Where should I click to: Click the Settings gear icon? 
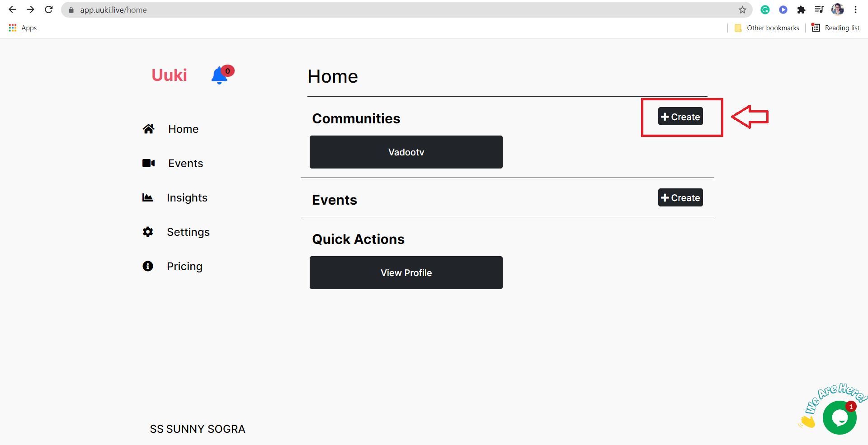(x=148, y=232)
